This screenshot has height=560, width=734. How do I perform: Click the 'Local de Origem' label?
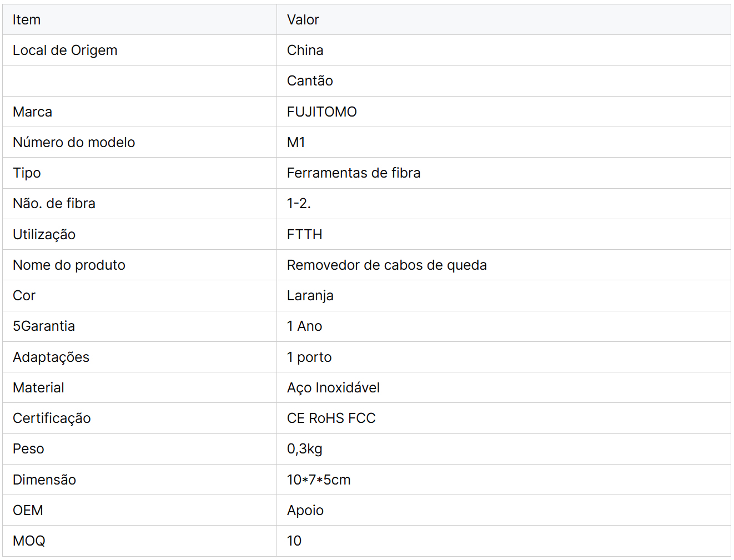pyautogui.click(x=65, y=51)
